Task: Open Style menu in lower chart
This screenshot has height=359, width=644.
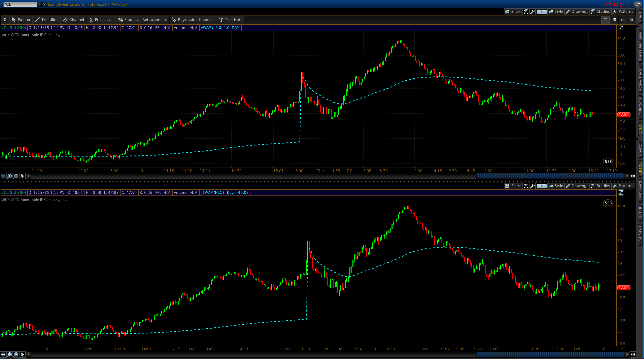Action: [x=556, y=186]
